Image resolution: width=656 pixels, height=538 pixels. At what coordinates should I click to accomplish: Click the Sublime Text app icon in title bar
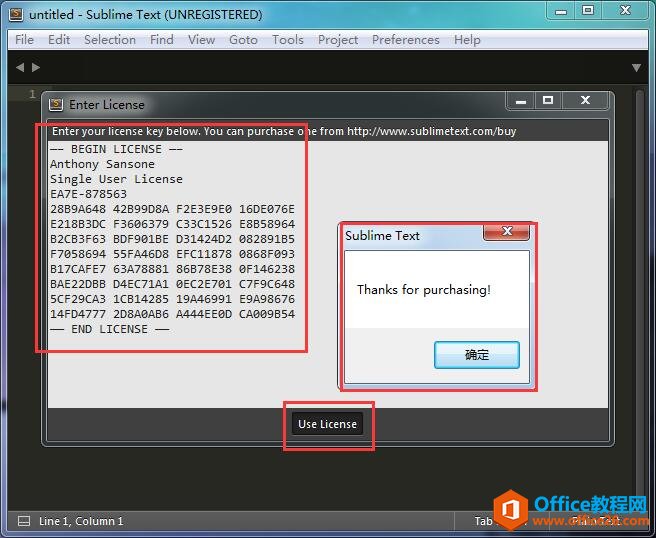point(16,14)
